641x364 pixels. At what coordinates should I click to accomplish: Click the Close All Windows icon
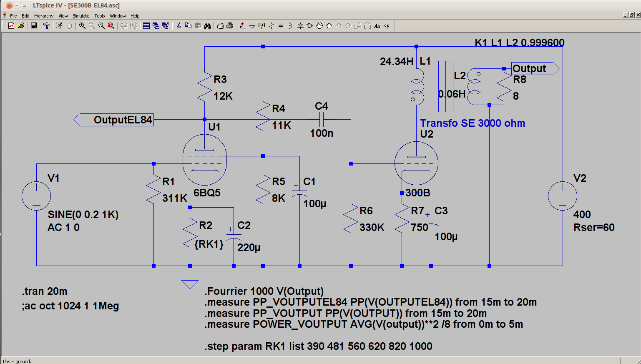click(166, 26)
